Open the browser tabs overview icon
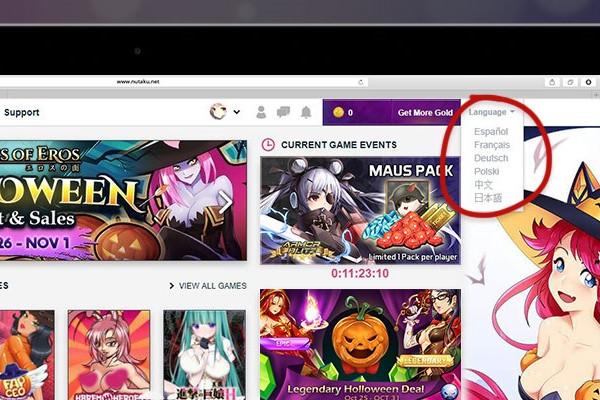600x400 pixels. tap(570, 82)
